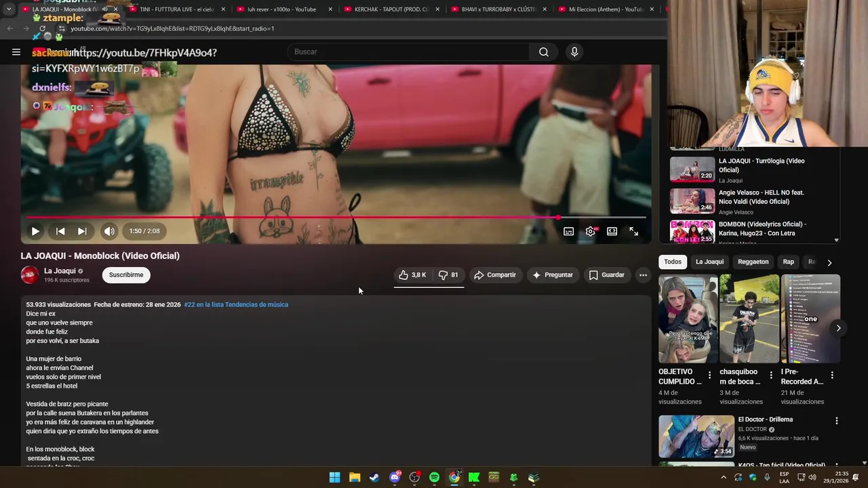This screenshot has height=488, width=868.
Task: Open El Doctor Drillema thumbnail
Action: click(x=696, y=436)
